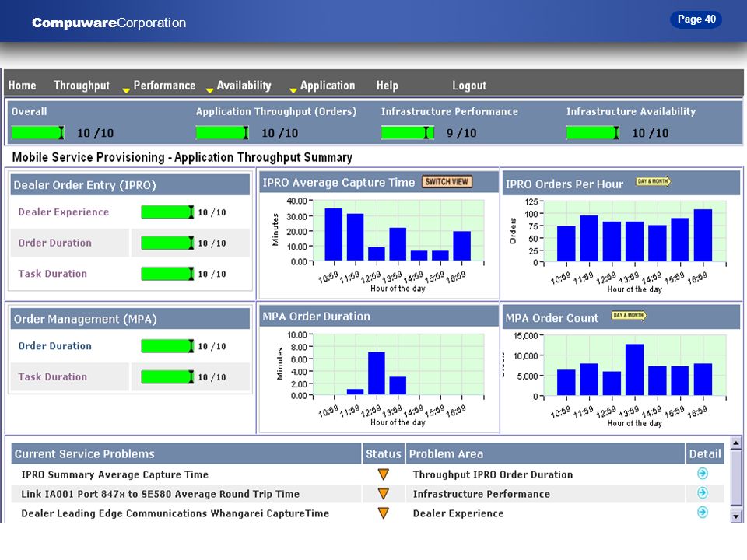Click the 13:59 bar in MPA Order Count chart
The width and height of the screenshot is (747, 560).
[x=635, y=369]
